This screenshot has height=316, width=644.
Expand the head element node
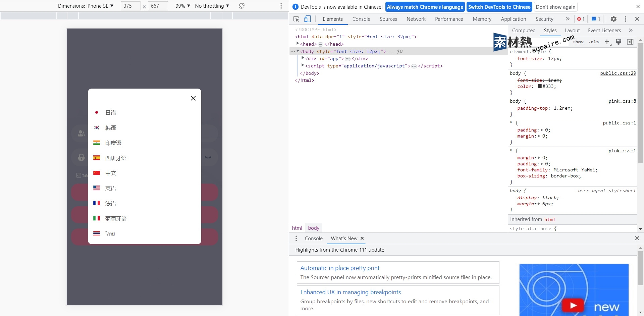click(x=298, y=44)
